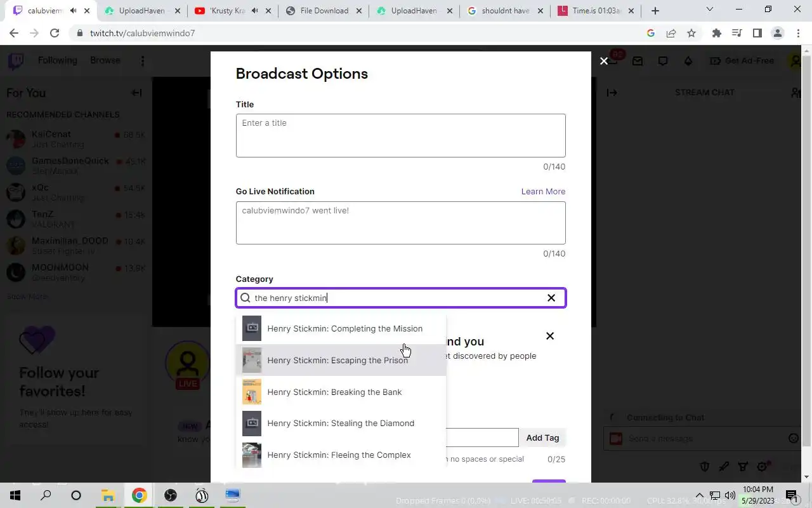812x508 pixels.
Task: Open the three-dot more menu in Twitch nav
Action: tap(143, 61)
